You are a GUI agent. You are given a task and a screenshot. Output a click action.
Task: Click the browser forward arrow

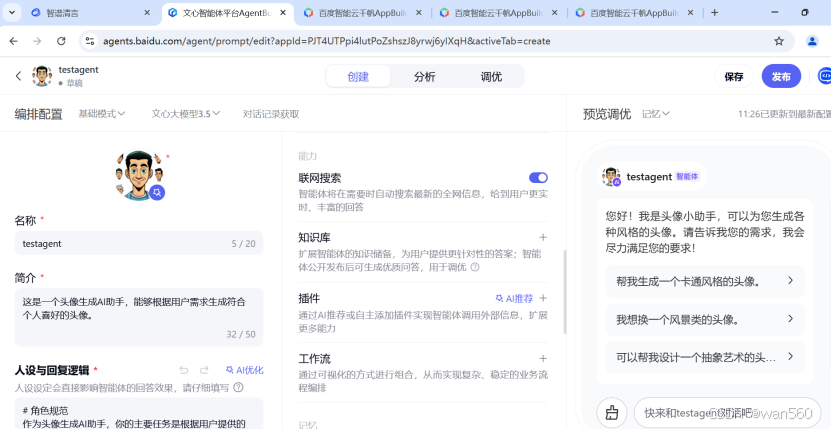[x=37, y=41]
